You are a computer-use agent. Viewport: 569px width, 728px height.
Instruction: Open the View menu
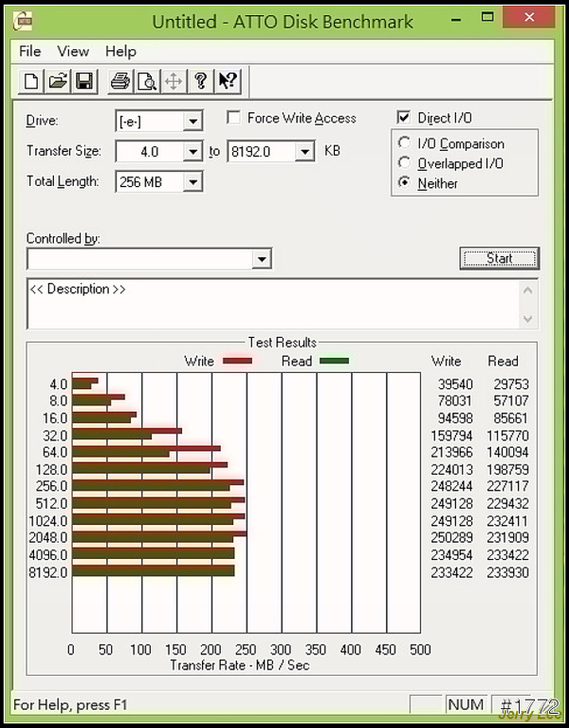tap(73, 51)
